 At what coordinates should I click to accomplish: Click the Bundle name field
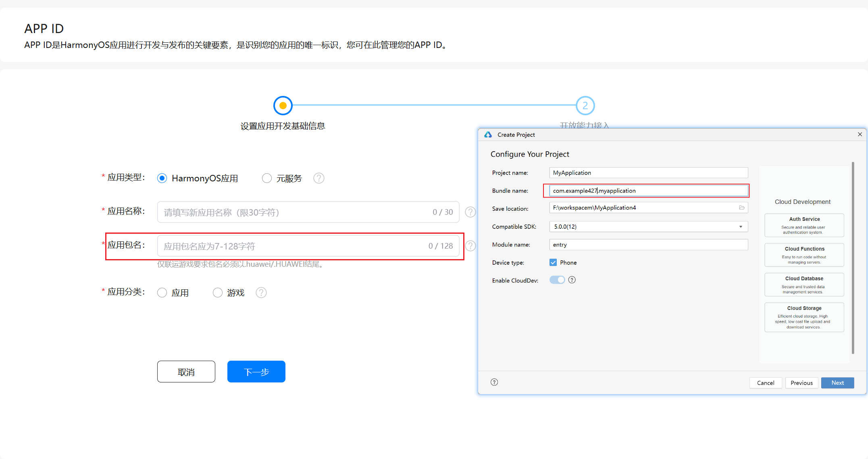click(x=649, y=191)
